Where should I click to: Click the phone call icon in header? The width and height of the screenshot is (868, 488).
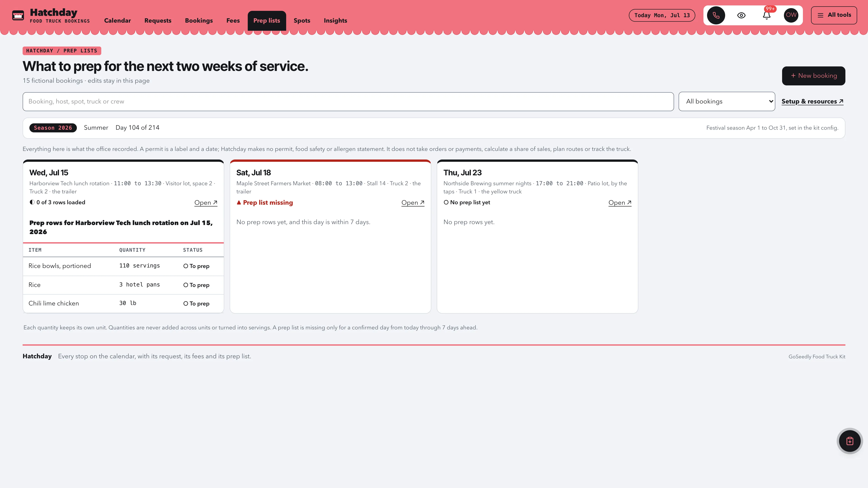click(x=716, y=15)
